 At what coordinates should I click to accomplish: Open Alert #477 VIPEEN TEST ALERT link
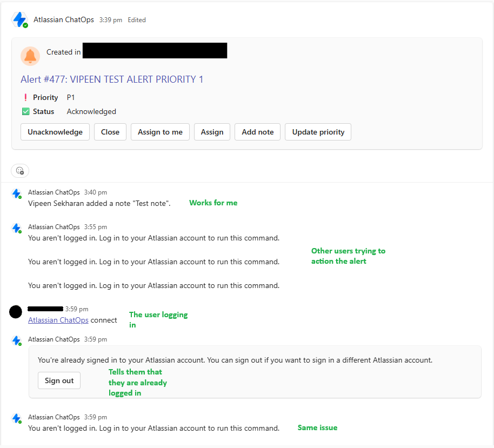(112, 79)
